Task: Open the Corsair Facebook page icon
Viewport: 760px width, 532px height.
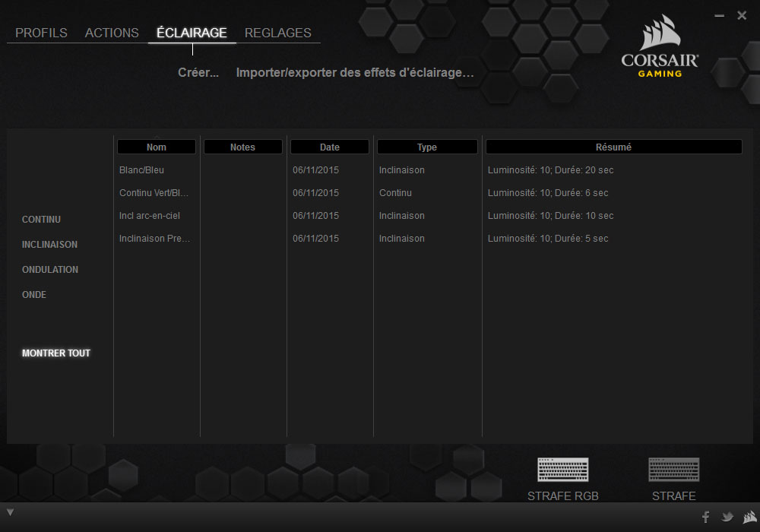Action: click(705, 517)
